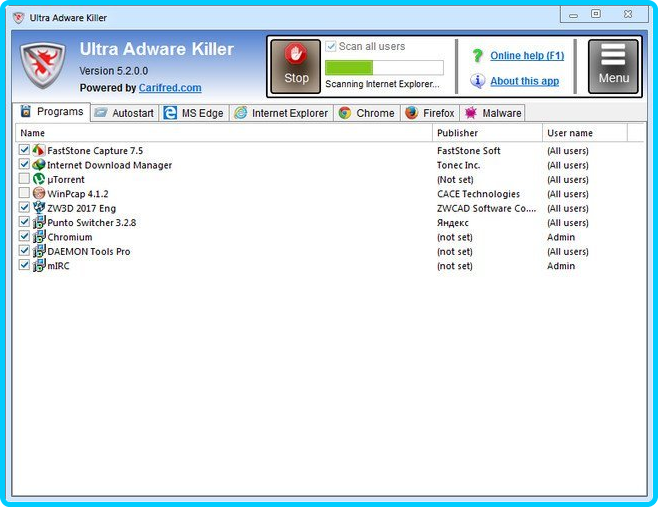658x507 pixels.
Task: Click the Ultra Adware Killer shield logo
Action: pos(42,65)
